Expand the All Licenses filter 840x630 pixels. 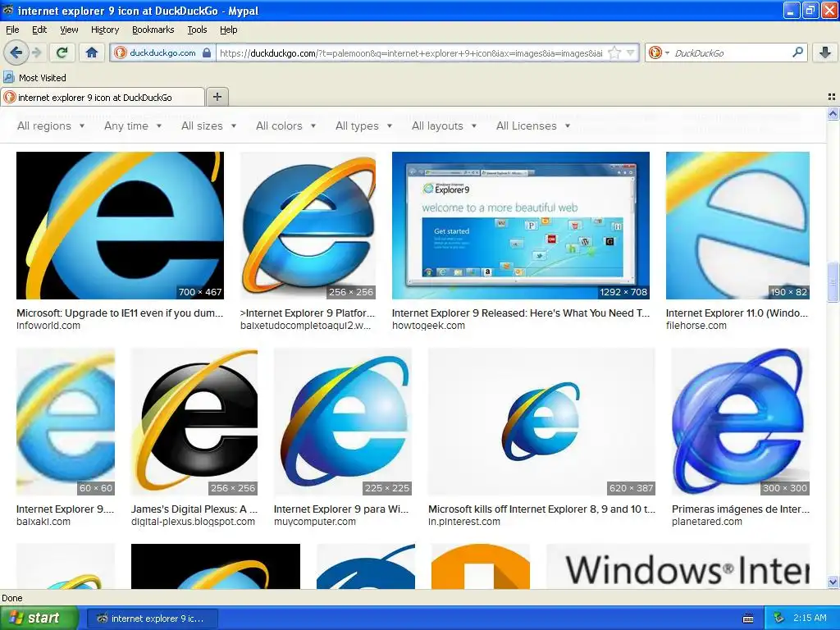[533, 126]
